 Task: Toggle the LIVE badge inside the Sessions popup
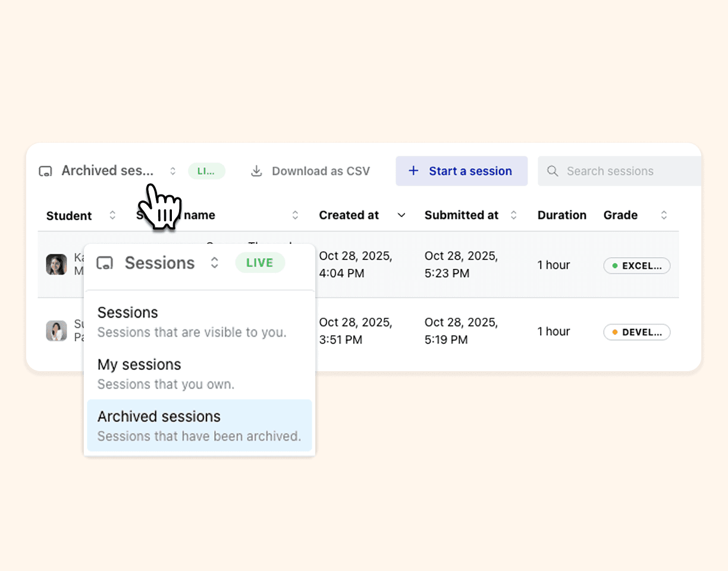coord(259,262)
